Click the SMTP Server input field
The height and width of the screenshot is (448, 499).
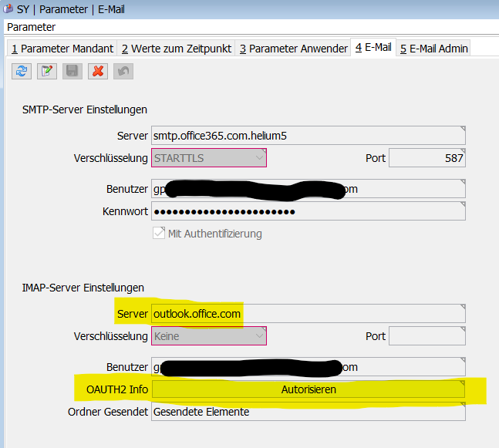[x=309, y=136]
